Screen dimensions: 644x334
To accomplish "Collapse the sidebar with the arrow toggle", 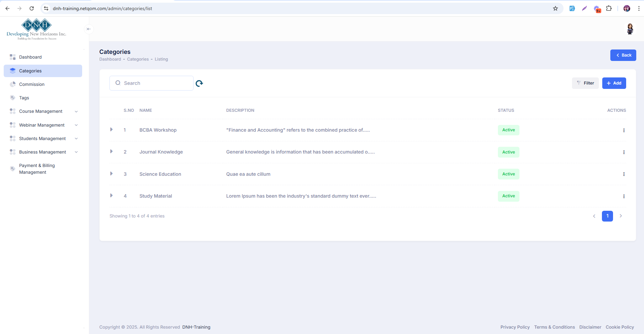I will pyautogui.click(x=89, y=29).
